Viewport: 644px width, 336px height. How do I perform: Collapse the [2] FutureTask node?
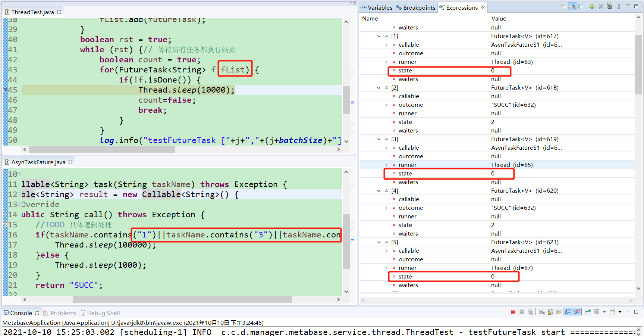(x=378, y=88)
